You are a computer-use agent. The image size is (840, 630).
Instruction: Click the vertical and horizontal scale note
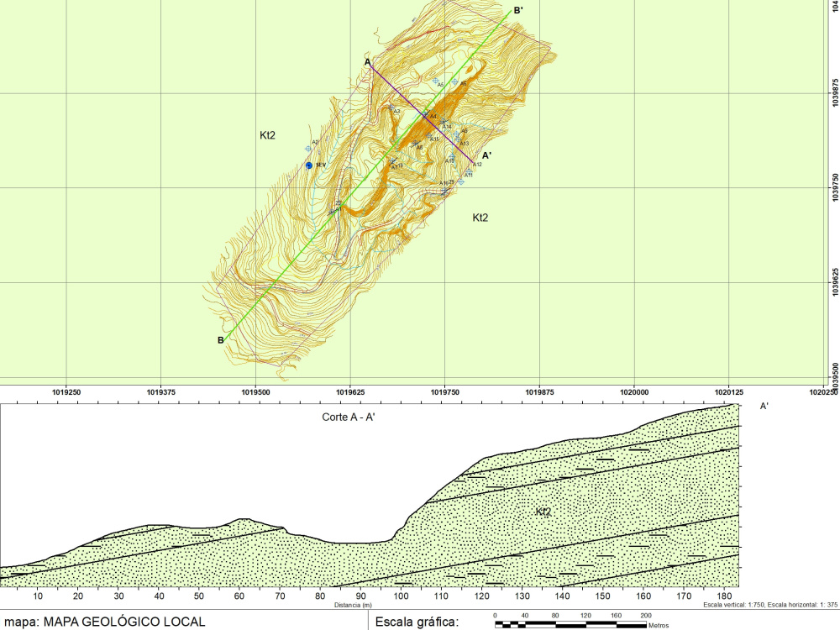click(770, 605)
